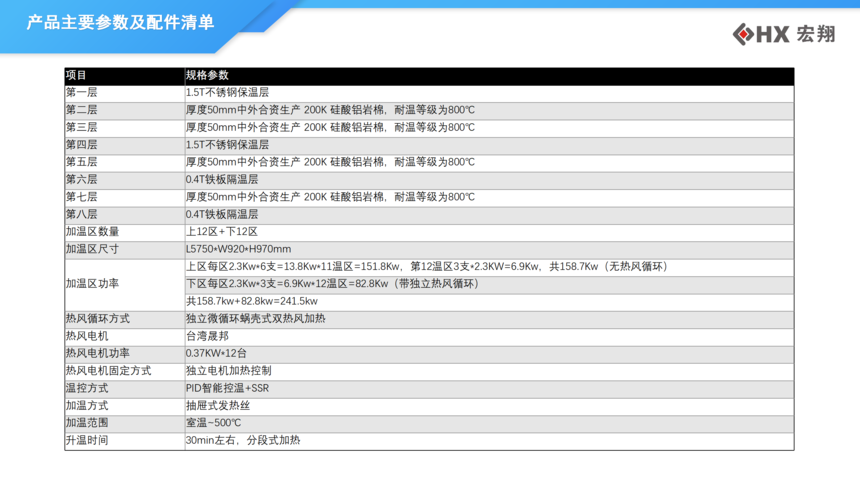Screen dimensions: 860x484
Task: Click the HX diamond logo icon
Action: pyautogui.click(x=743, y=35)
